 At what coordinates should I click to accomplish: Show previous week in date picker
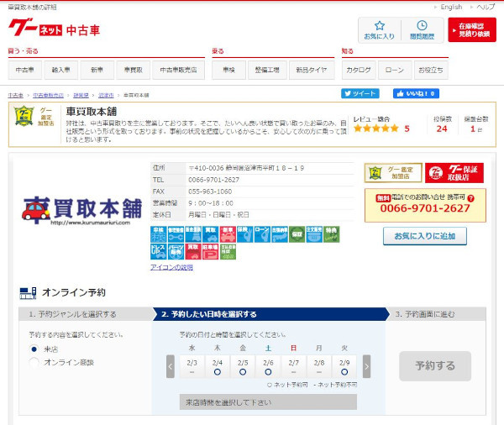coord(171,366)
